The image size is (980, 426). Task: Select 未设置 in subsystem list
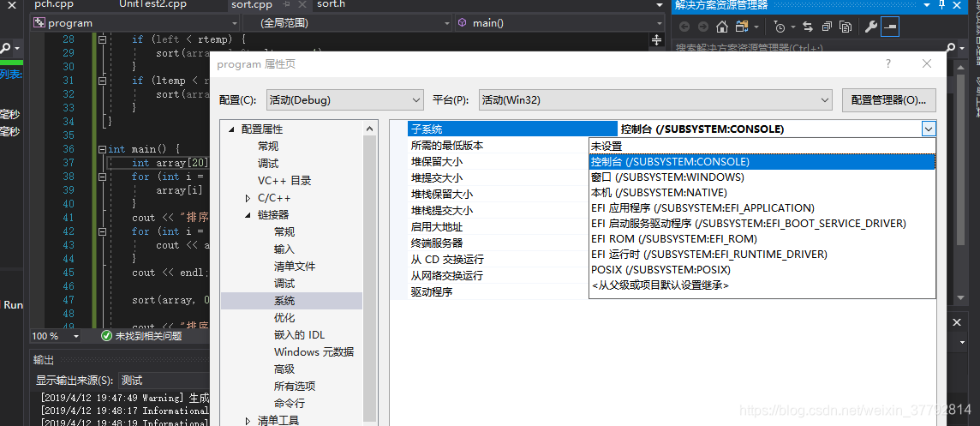click(x=762, y=146)
